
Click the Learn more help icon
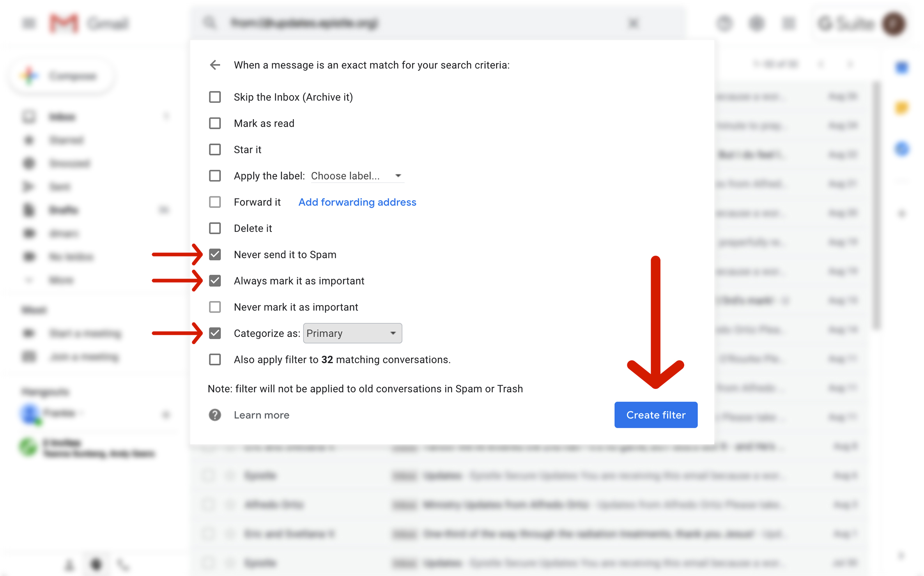point(215,415)
